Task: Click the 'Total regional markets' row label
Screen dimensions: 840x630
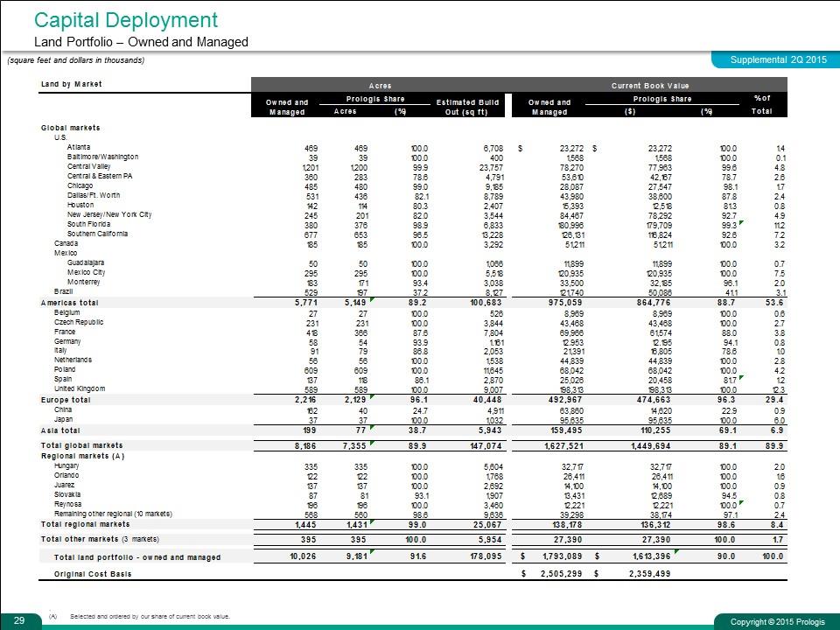Action: (86, 524)
